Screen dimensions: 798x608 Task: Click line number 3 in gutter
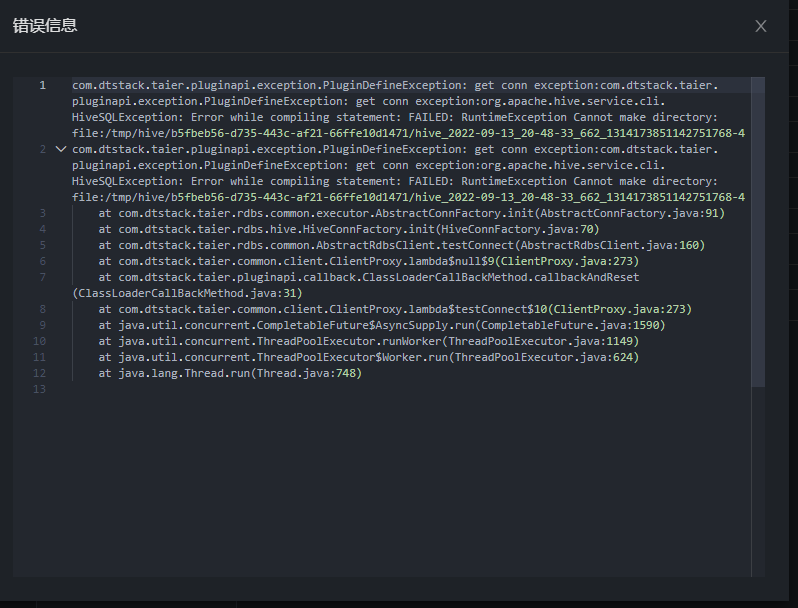pos(43,213)
